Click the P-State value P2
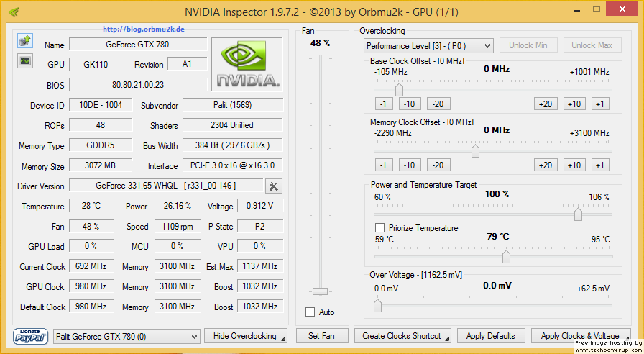This screenshot has height=354, width=644. click(260, 226)
